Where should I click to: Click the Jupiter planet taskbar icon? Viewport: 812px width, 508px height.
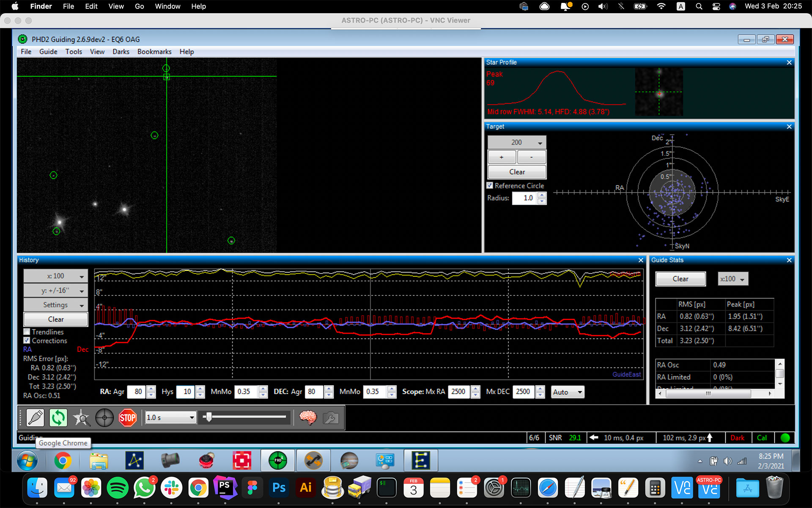click(x=349, y=461)
